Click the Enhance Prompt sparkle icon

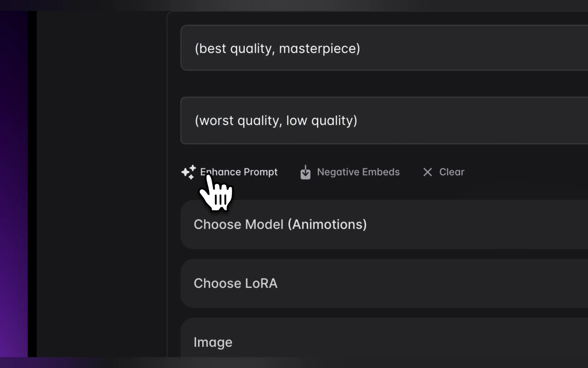pos(189,172)
